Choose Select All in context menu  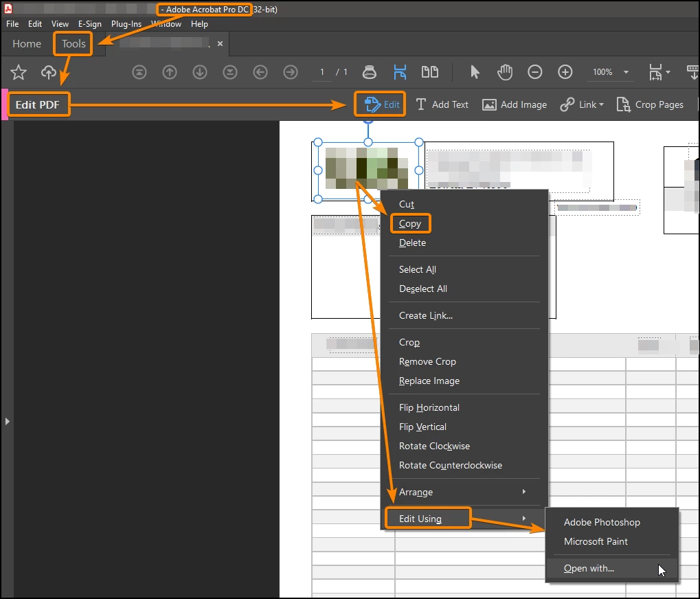464,269
